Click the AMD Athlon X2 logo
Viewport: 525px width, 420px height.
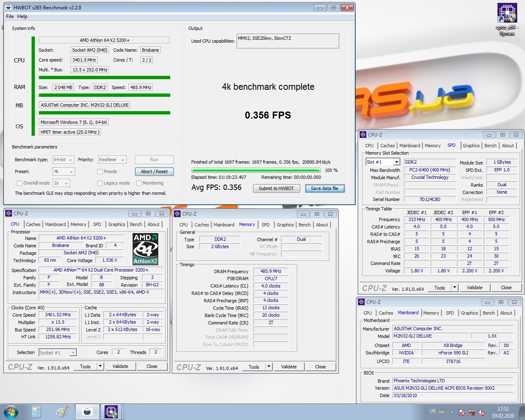tap(146, 249)
